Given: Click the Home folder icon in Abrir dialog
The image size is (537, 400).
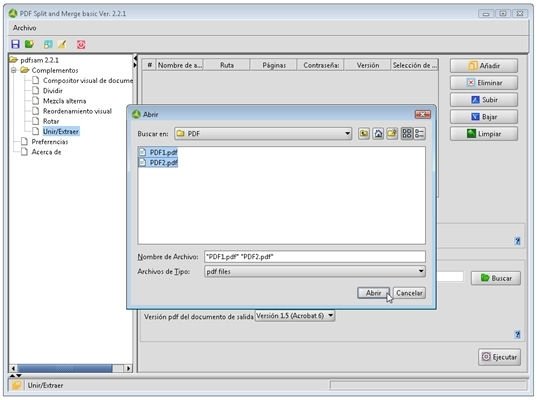Looking at the screenshot, I should [378, 134].
